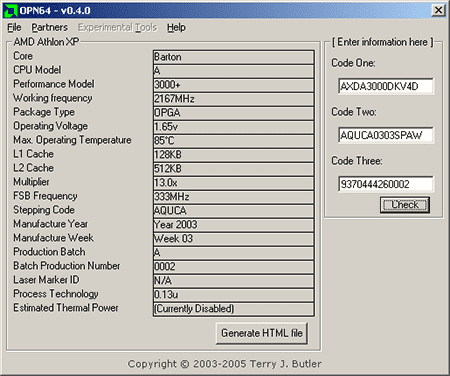Click the 'Working frequency' label
Screen dimensions: 450x376
click(x=53, y=98)
